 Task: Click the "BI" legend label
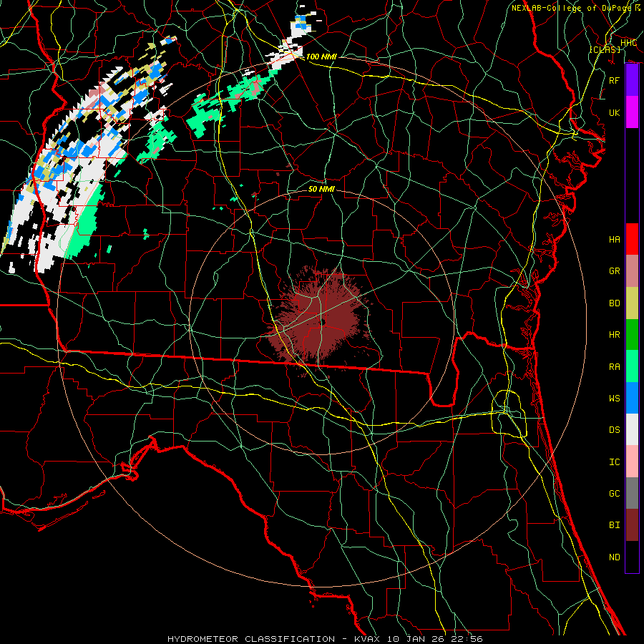615,525
